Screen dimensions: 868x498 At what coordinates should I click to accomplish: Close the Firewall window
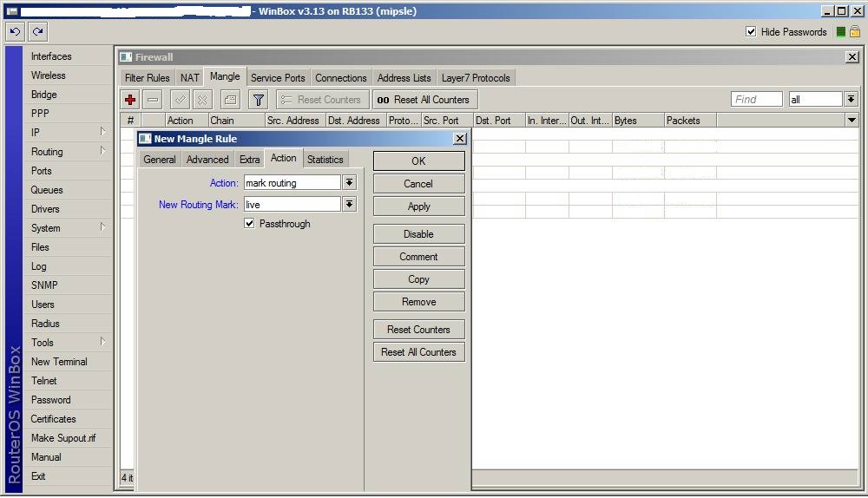(x=852, y=57)
